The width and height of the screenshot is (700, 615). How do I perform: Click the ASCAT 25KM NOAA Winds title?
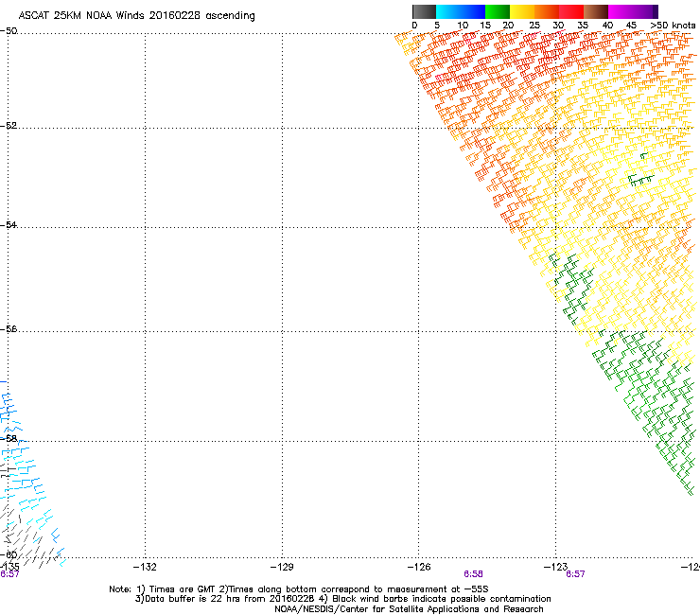pos(136,16)
